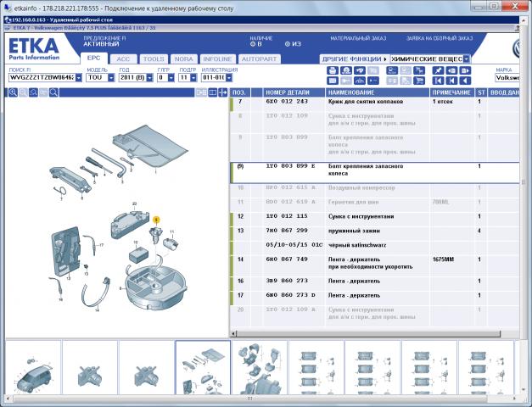
Task: Click the horizontal scrollbar under the parts table
Action: click(368, 334)
